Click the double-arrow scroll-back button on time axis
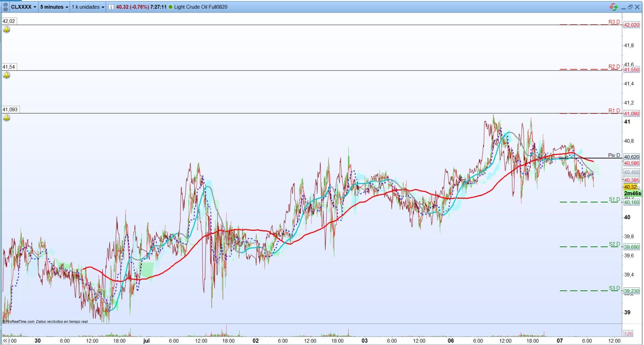This screenshot has width=644, height=345. (5, 341)
